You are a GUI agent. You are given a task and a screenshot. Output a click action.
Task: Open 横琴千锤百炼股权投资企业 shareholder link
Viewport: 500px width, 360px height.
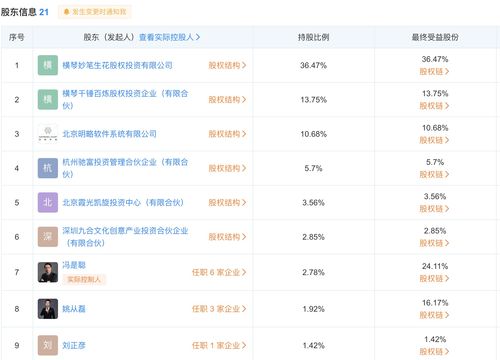125,99
